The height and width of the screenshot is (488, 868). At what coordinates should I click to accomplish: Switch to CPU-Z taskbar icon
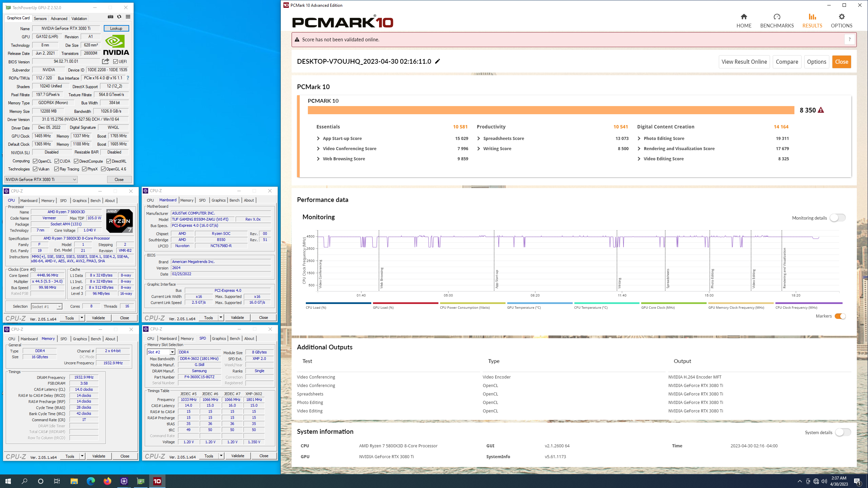click(x=124, y=481)
